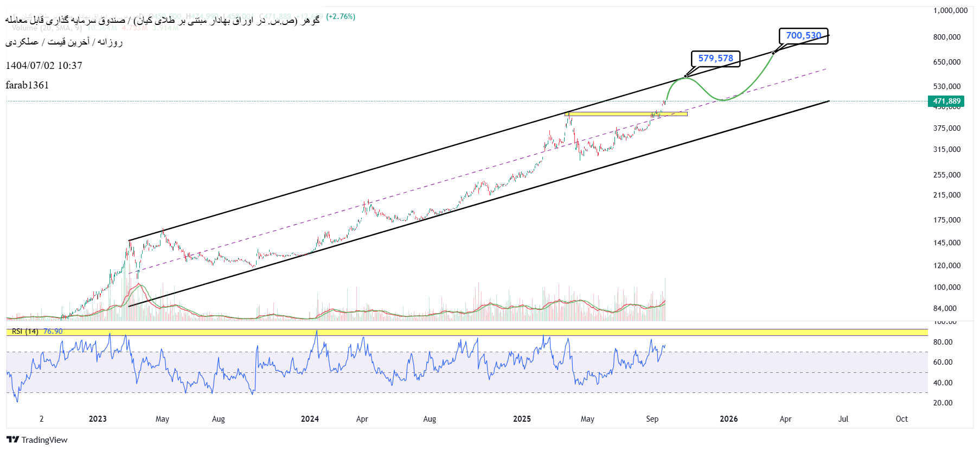Select the 579,578 price target callout

tap(715, 59)
